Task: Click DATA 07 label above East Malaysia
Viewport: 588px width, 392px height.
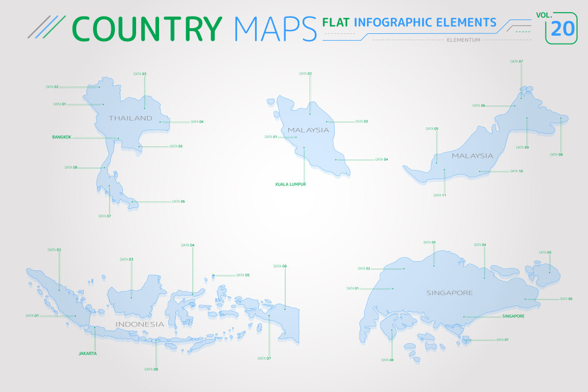Action: coord(517,61)
